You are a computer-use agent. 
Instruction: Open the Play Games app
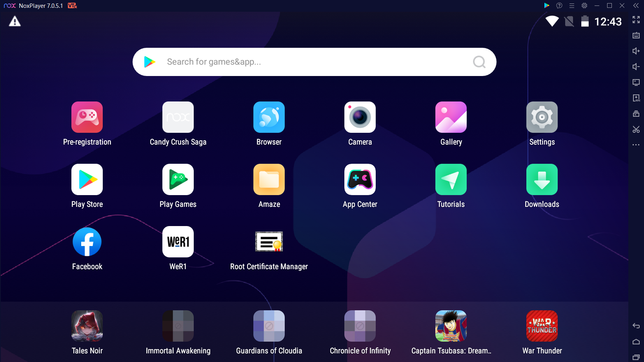point(178,179)
